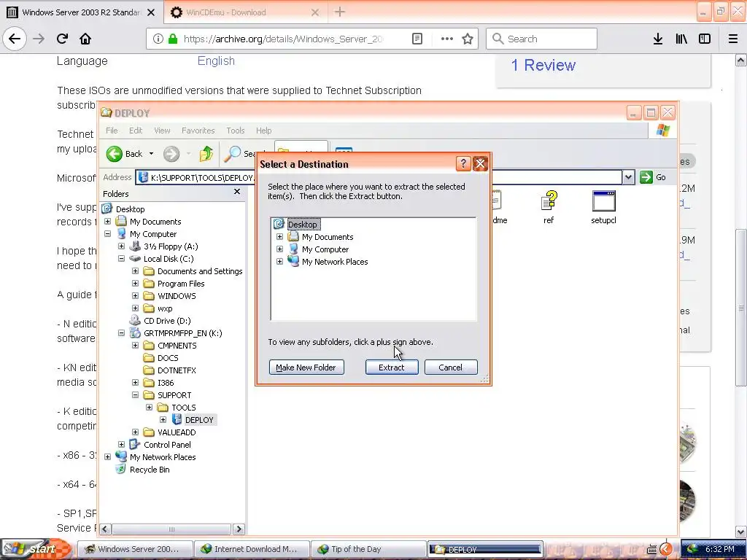
Task: Open a new Firefox tab
Action: coord(340,12)
